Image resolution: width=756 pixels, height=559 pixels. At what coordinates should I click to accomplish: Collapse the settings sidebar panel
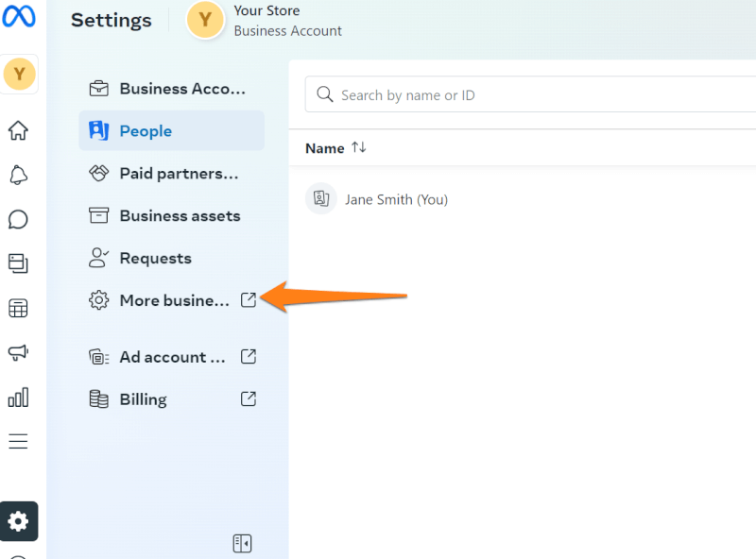coord(242,543)
